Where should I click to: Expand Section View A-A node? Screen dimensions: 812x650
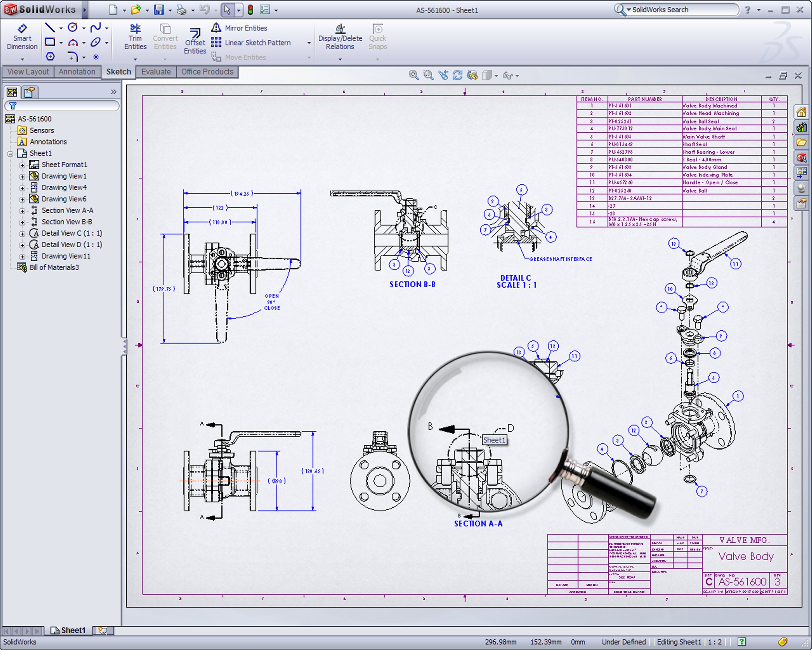(22, 211)
